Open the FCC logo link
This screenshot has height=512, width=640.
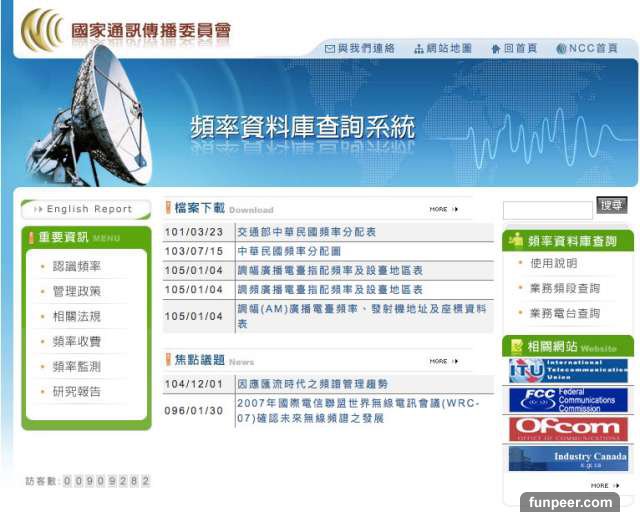click(567, 401)
